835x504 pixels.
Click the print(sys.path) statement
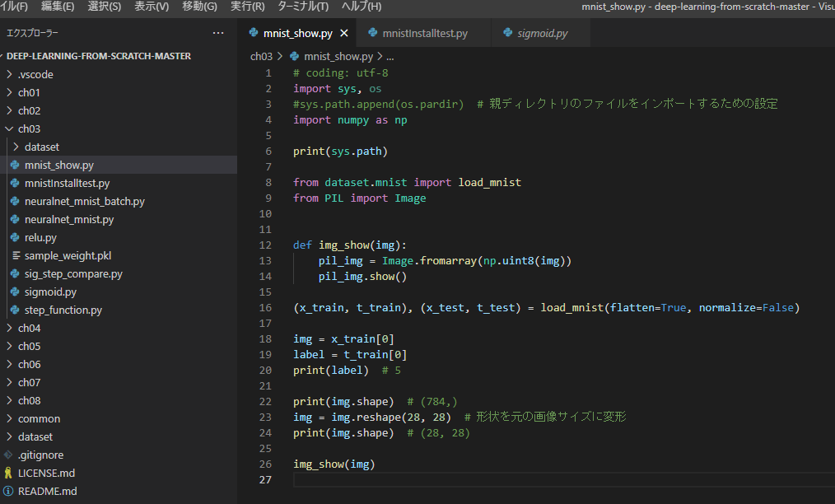tap(340, 152)
